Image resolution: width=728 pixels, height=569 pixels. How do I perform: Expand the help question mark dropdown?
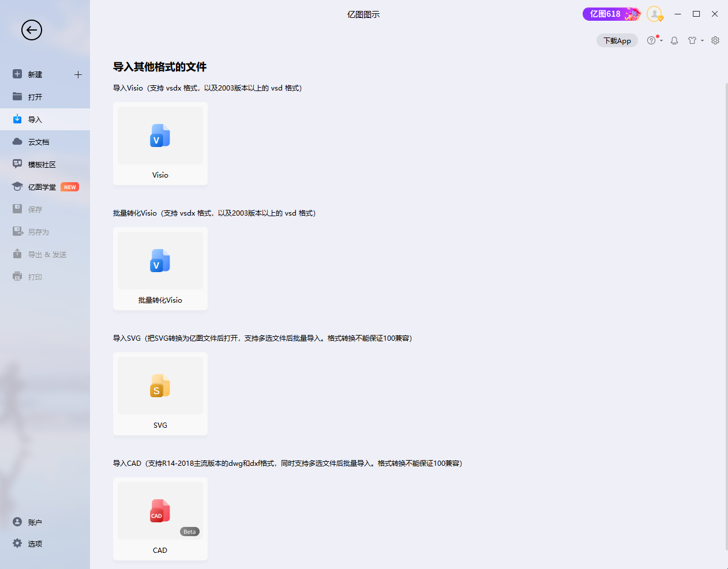coord(654,40)
